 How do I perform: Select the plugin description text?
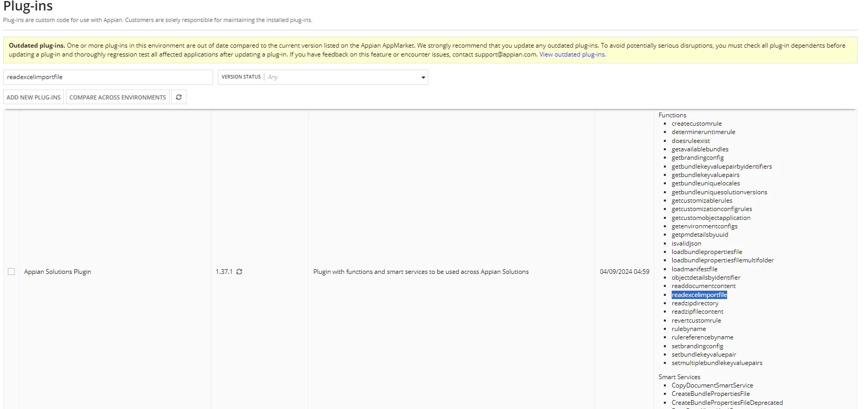click(421, 272)
